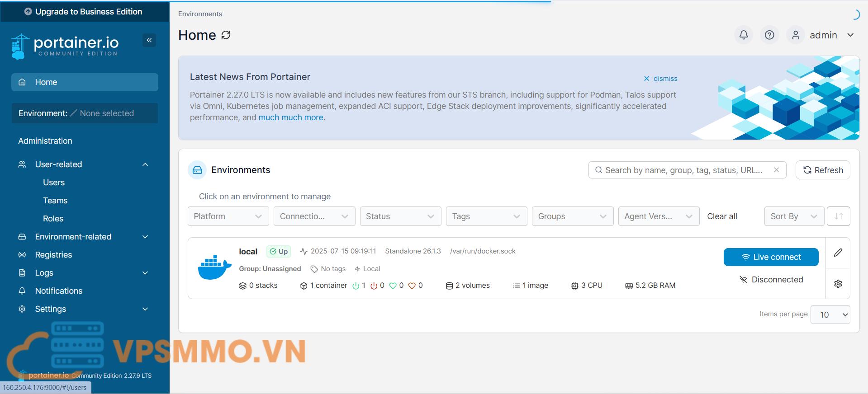
Task: Open Users in the sidebar
Action: point(54,183)
